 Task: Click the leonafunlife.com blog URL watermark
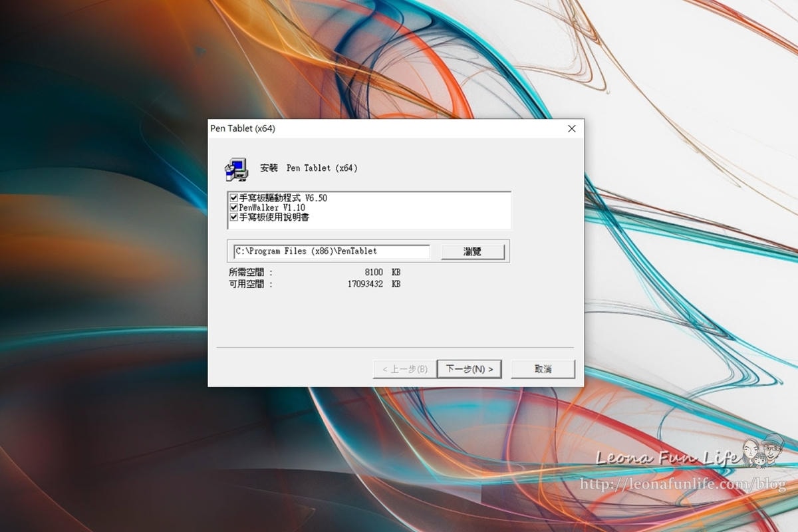(683, 485)
